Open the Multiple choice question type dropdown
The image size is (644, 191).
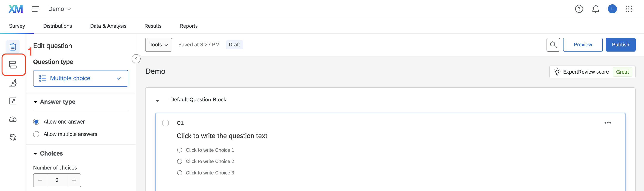[x=80, y=78]
